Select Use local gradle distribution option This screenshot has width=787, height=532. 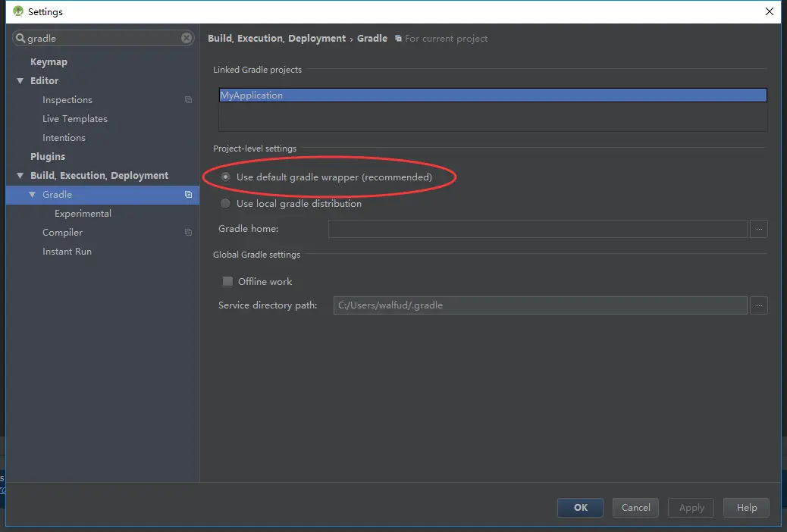click(x=225, y=203)
